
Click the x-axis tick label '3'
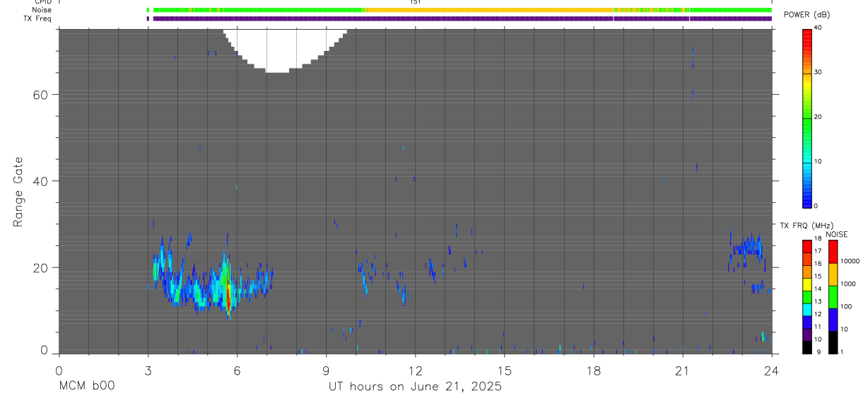148,370
